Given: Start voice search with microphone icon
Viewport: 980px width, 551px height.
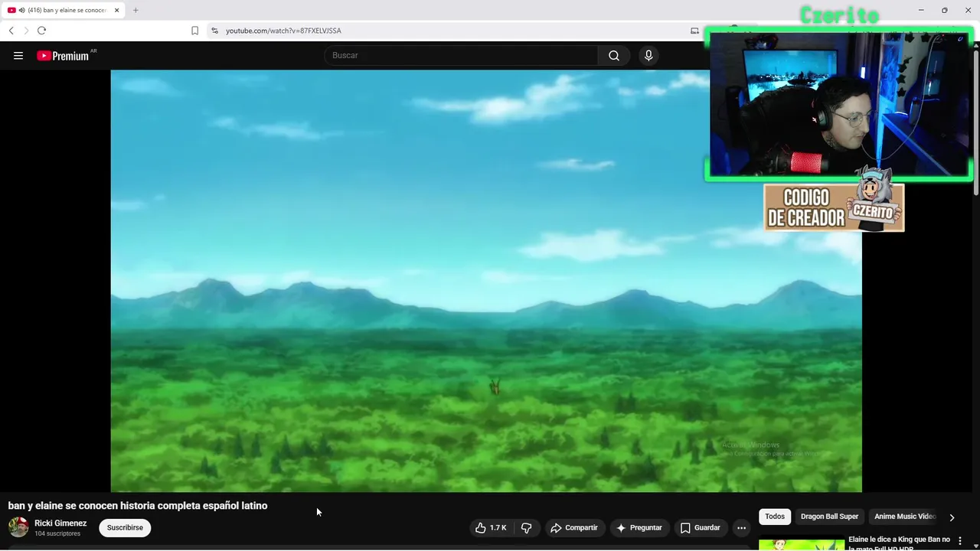Looking at the screenshot, I should tap(648, 55).
